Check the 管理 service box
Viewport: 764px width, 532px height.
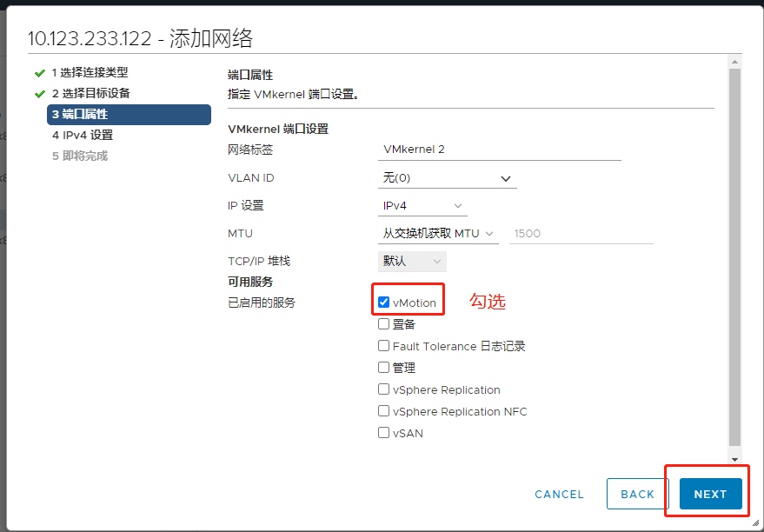(x=383, y=367)
